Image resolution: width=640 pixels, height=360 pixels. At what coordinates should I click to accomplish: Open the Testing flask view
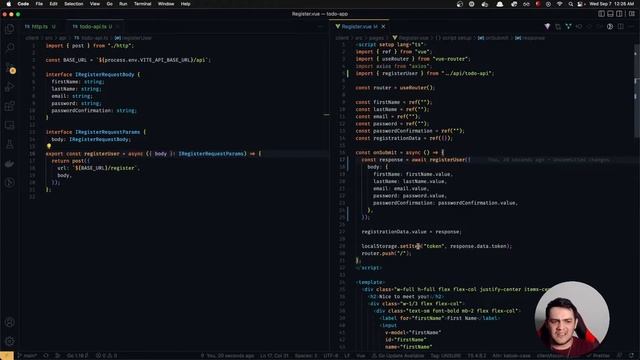pyautogui.click(x=10, y=144)
